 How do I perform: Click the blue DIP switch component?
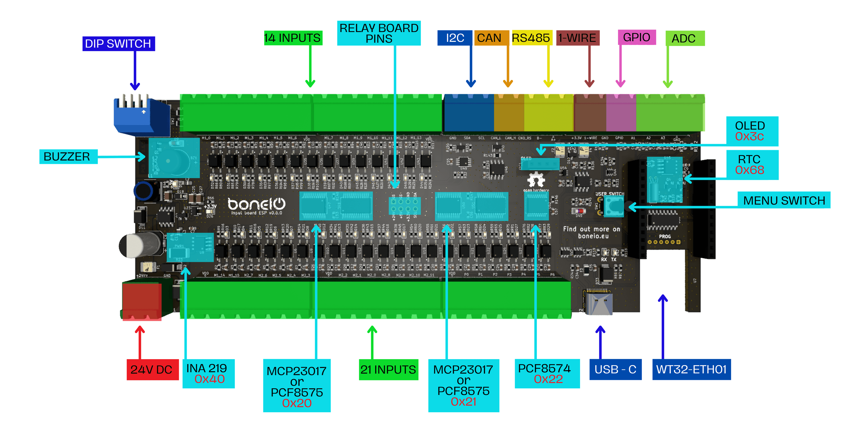pos(142,115)
